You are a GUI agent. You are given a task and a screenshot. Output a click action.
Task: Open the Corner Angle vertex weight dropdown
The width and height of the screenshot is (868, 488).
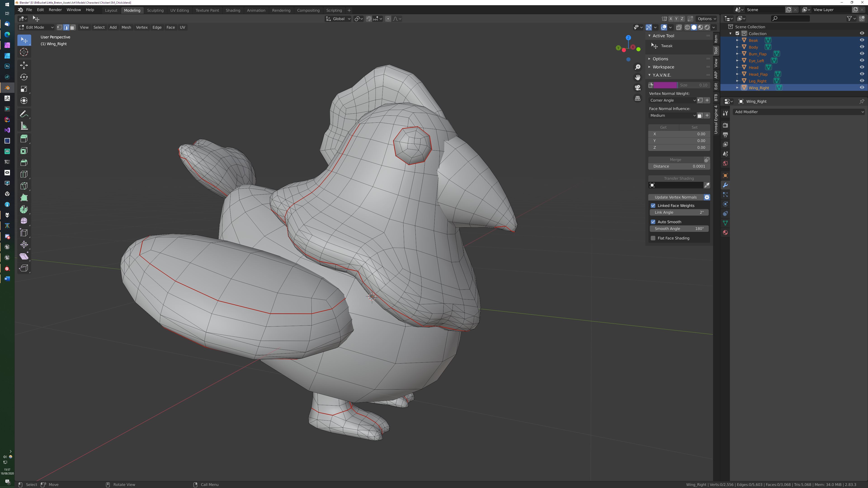(x=672, y=100)
